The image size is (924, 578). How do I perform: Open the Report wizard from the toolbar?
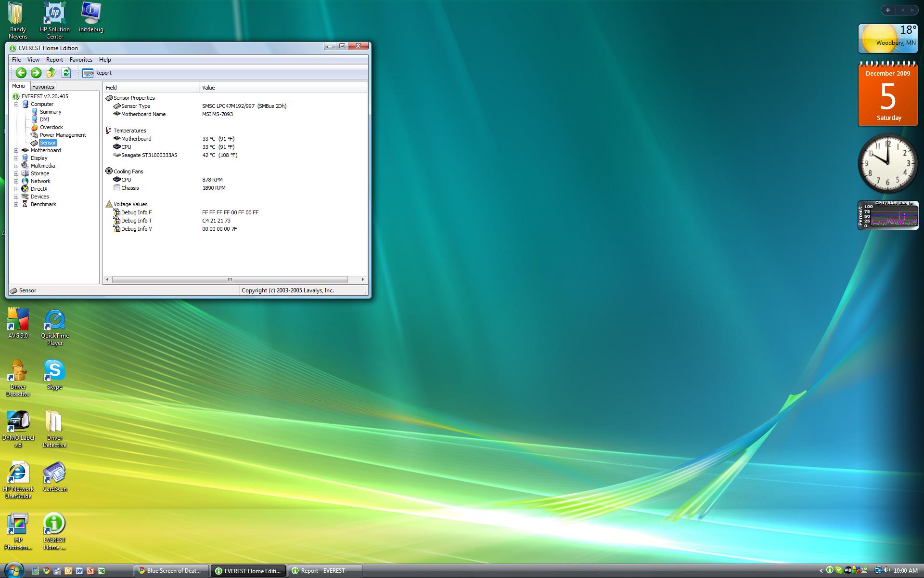[x=97, y=73]
